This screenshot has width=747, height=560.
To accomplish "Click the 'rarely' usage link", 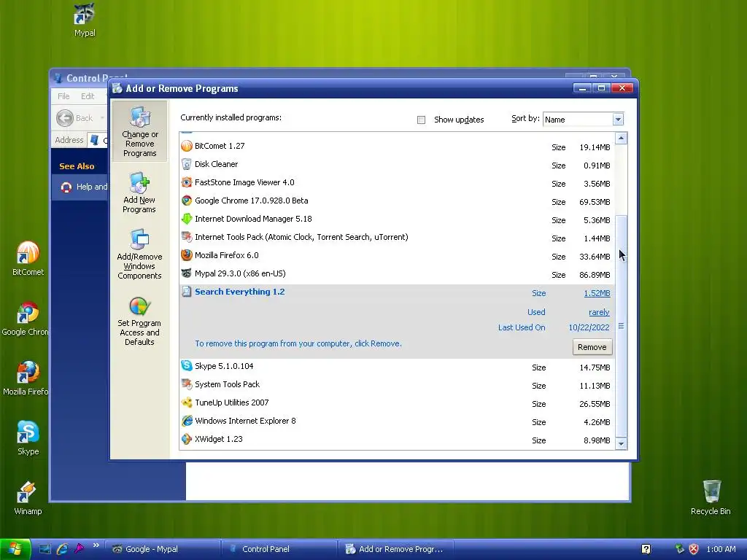I will [x=599, y=312].
